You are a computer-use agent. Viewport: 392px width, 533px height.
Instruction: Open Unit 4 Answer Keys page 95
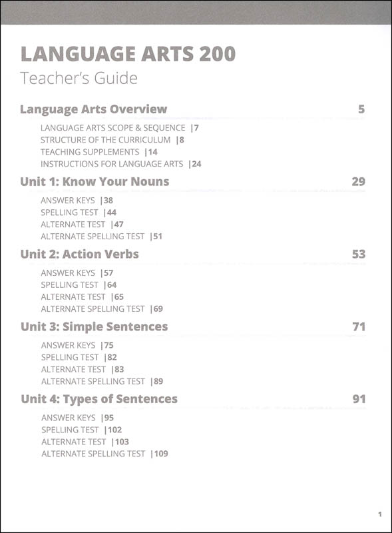tap(77, 418)
